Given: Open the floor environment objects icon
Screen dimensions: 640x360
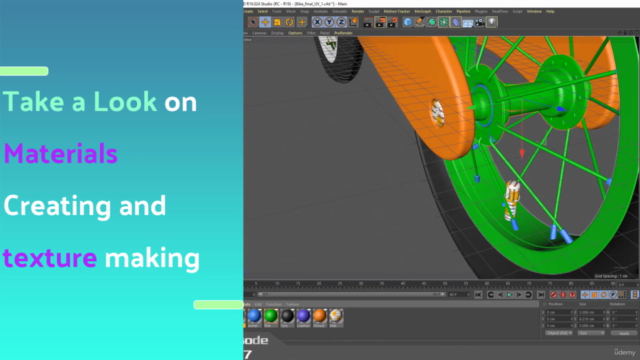Looking at the screenshot, I should (468, 22).
